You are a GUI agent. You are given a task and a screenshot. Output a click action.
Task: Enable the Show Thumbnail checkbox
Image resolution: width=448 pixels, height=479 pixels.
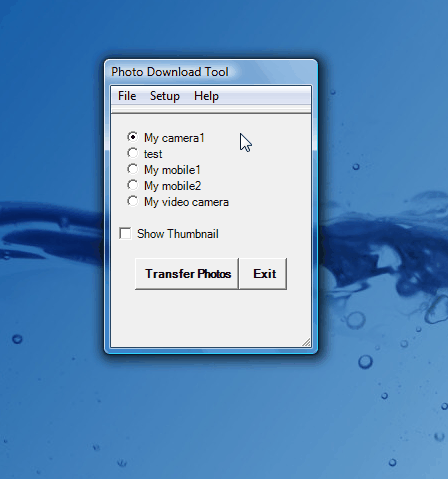coord(125,233)
